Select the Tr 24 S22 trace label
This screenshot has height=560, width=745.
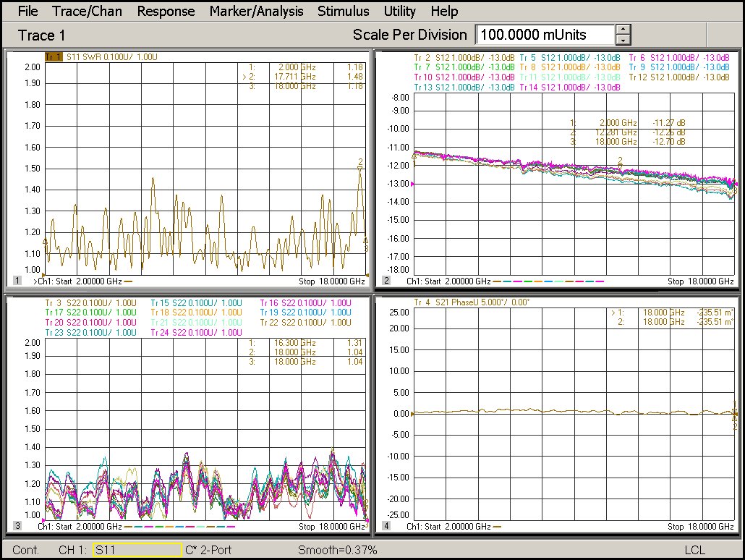click(x=196, y=333)
